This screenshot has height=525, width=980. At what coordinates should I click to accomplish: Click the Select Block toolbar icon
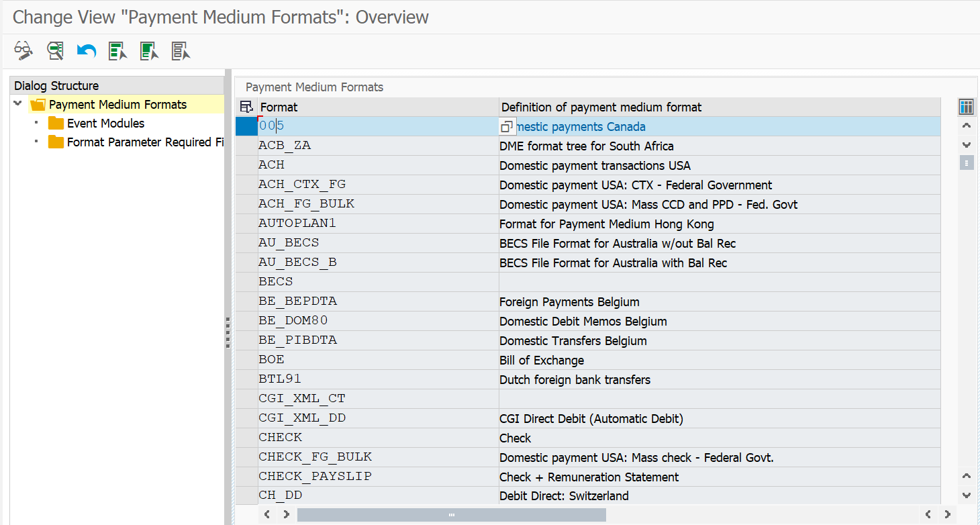pyautogui.click(x=149, y=50)
